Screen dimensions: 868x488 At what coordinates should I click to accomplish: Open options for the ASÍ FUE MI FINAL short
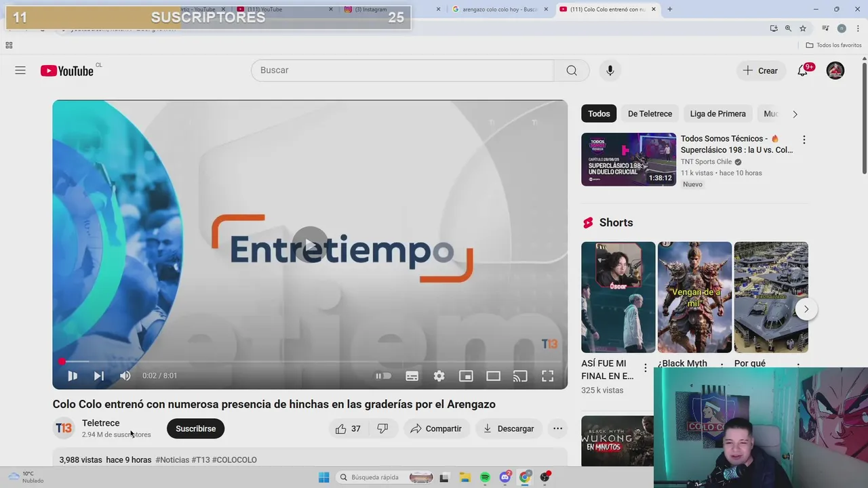645,368
